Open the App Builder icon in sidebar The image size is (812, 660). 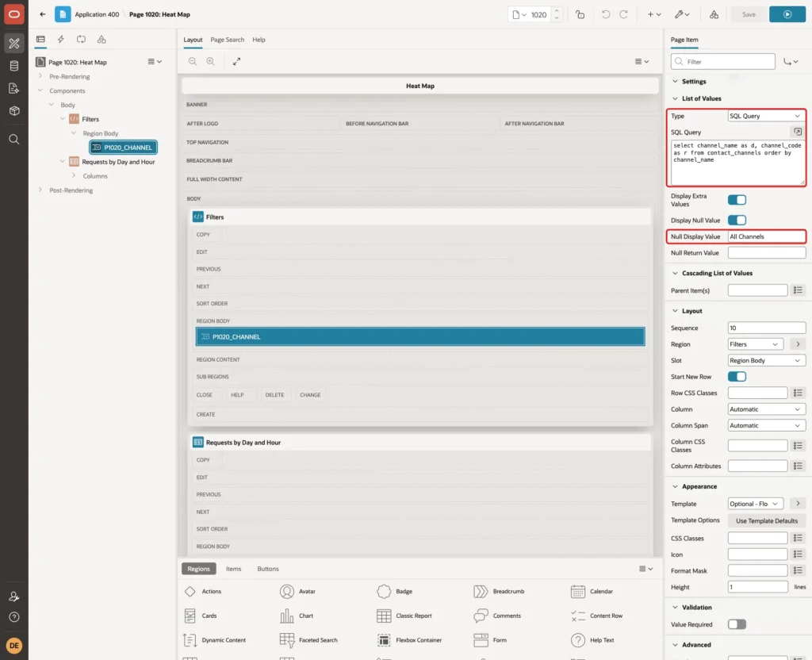[14, 44]
